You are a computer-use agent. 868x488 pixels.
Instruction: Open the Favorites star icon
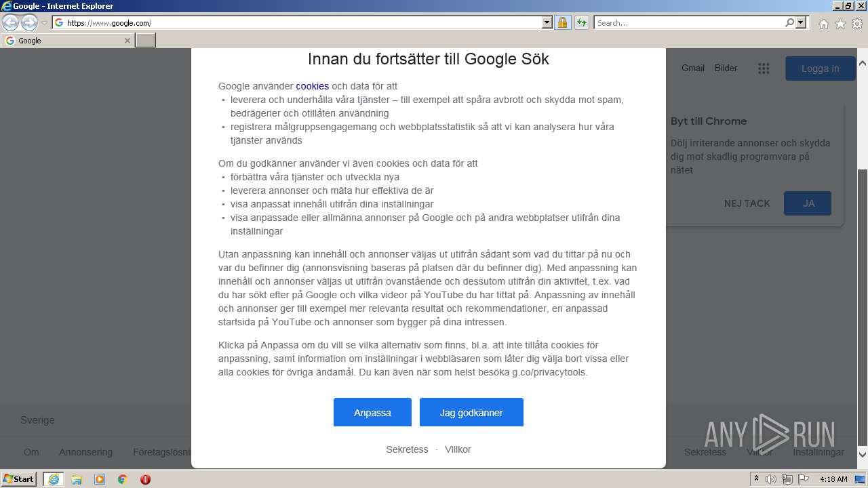pos(840,24)
